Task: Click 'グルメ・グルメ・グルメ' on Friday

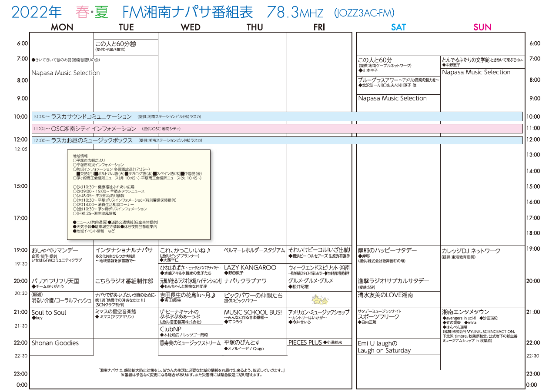Action: point(311,281)
